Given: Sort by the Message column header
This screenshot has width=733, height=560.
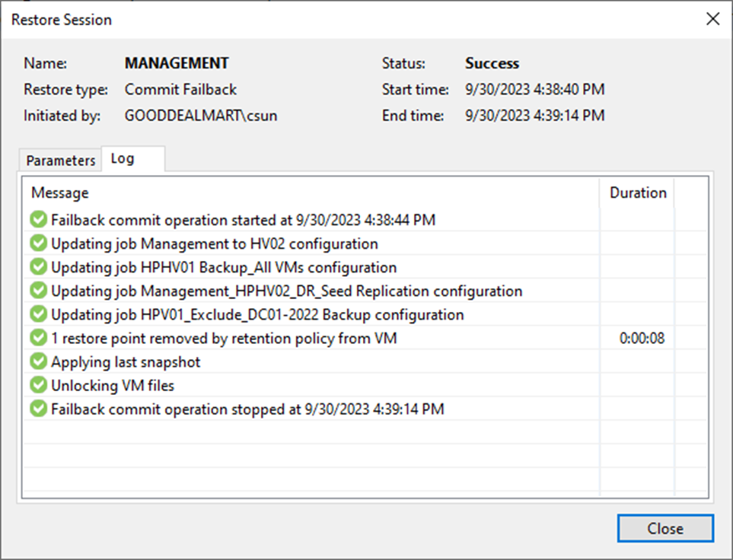Looking at the screenshot, I should click(x=60, y=193).
